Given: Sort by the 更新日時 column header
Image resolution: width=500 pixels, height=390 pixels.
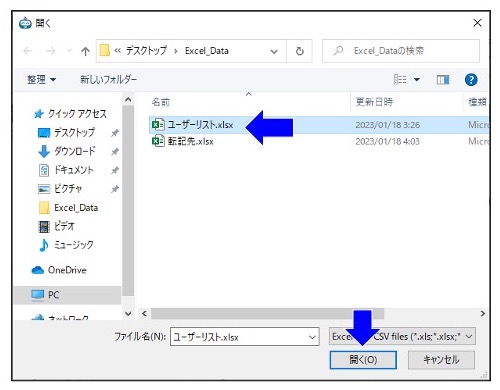Looking at the screenshot, I should [374, 102].
